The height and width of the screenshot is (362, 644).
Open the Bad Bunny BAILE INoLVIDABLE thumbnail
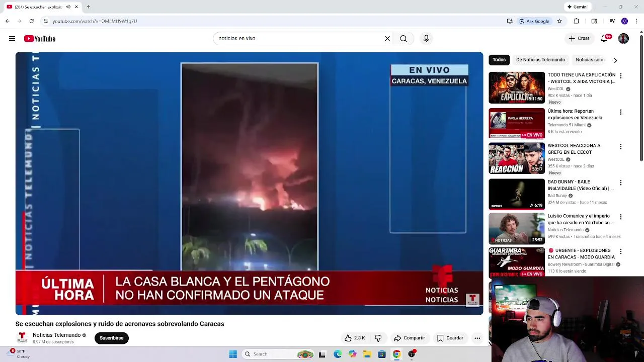517,194
